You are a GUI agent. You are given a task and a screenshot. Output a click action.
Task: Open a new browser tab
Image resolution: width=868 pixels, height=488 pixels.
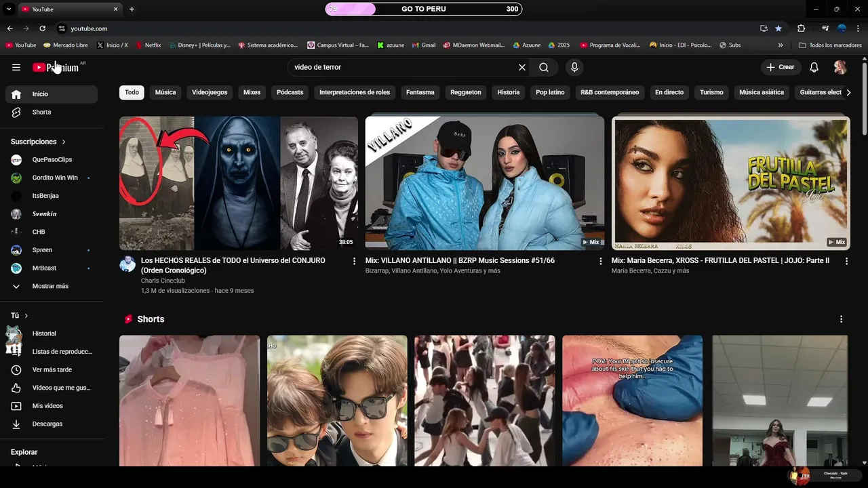coord(132,9)
